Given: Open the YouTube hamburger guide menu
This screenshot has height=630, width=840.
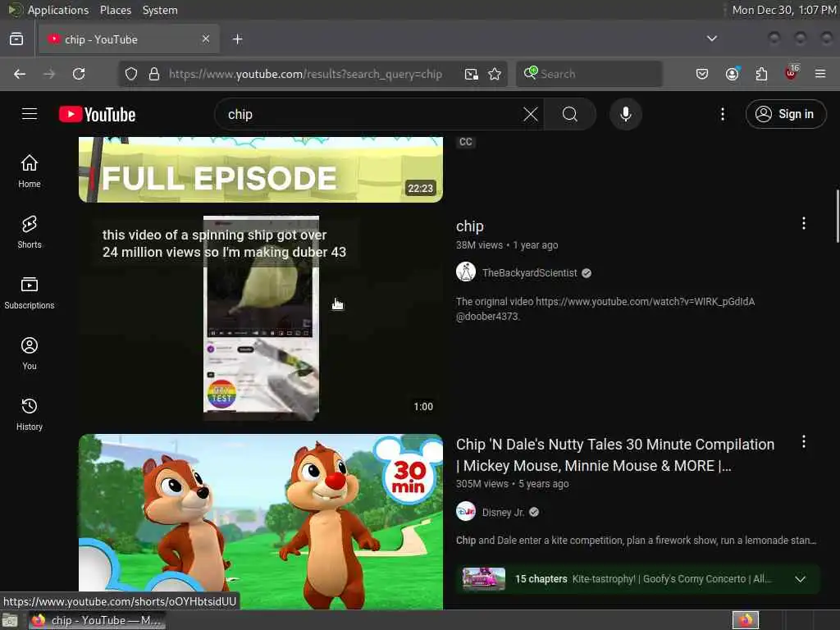Looking at the screenshot, I should [x=30, y=114].
